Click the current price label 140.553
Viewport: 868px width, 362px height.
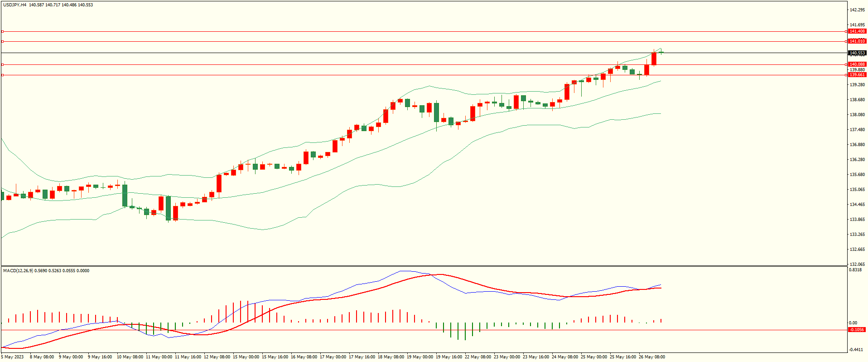click(x=857, y=53)
